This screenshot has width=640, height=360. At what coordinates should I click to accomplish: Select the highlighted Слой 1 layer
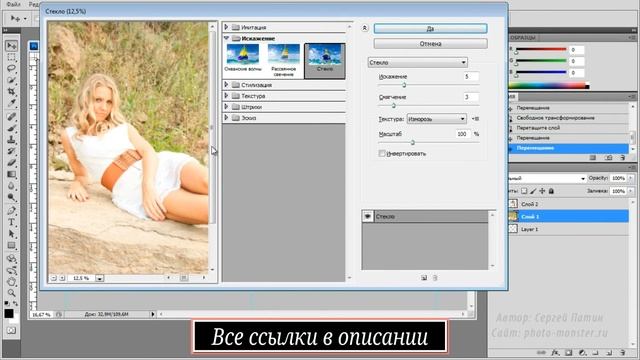567,216
